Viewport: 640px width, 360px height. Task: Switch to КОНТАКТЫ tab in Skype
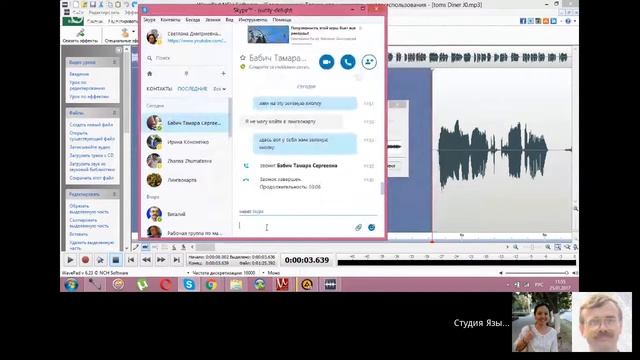(159, 89)
